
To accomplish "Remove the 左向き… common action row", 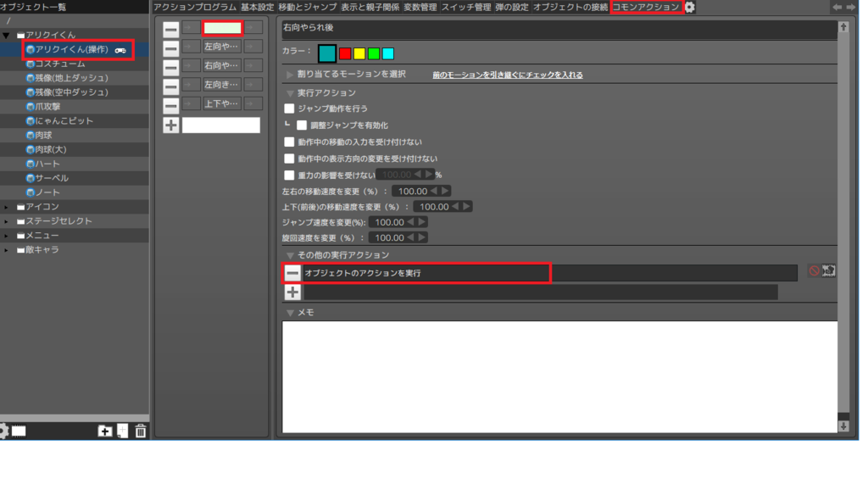I will coord(170,86).
